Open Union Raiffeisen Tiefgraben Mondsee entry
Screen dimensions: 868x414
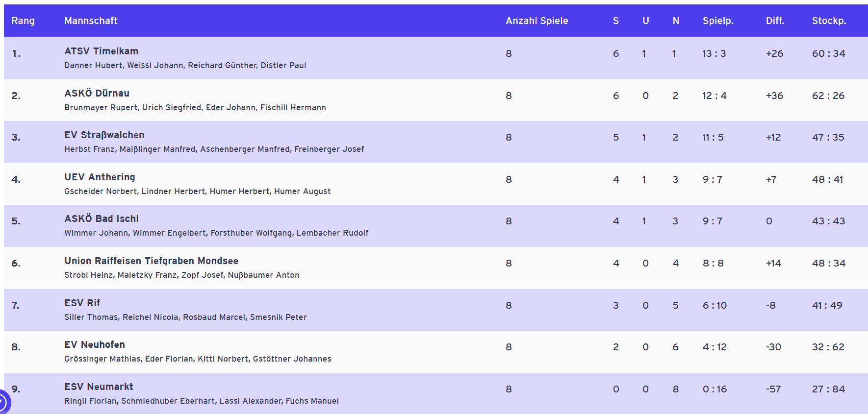[x=151, y=261]
